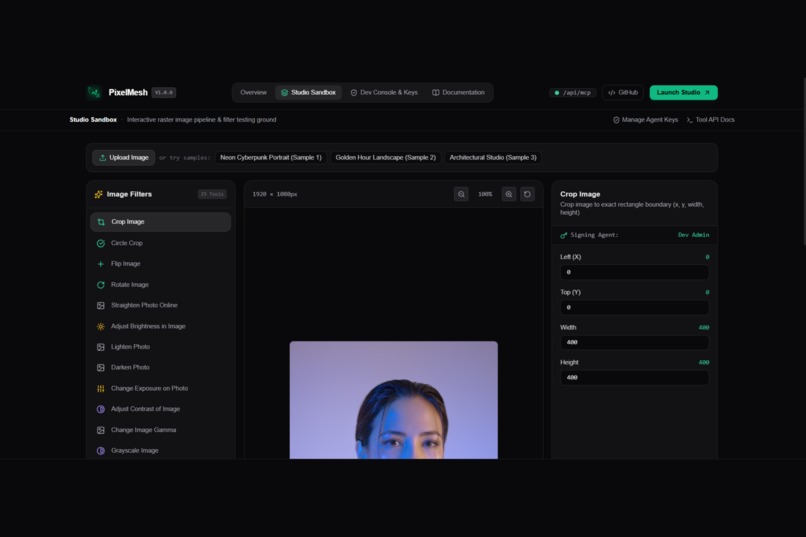
Task: Open the Documentation tab
Action: click(x=459, y=92)
